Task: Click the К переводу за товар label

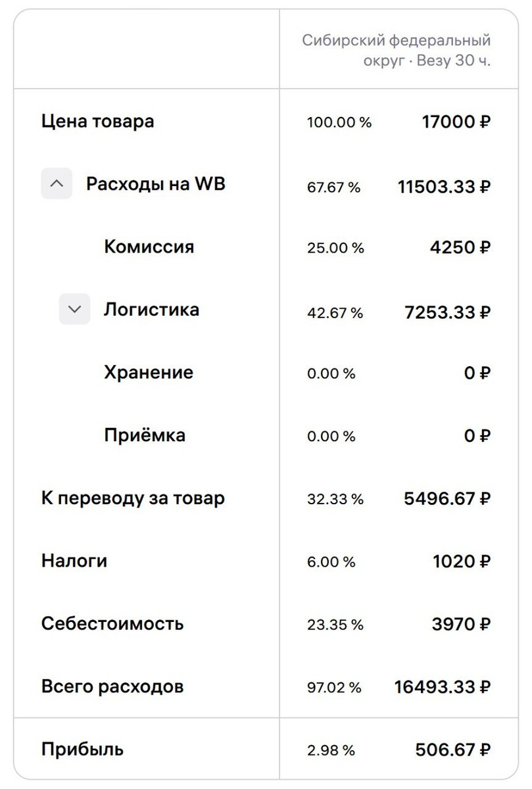Action: tap(133, 498)
